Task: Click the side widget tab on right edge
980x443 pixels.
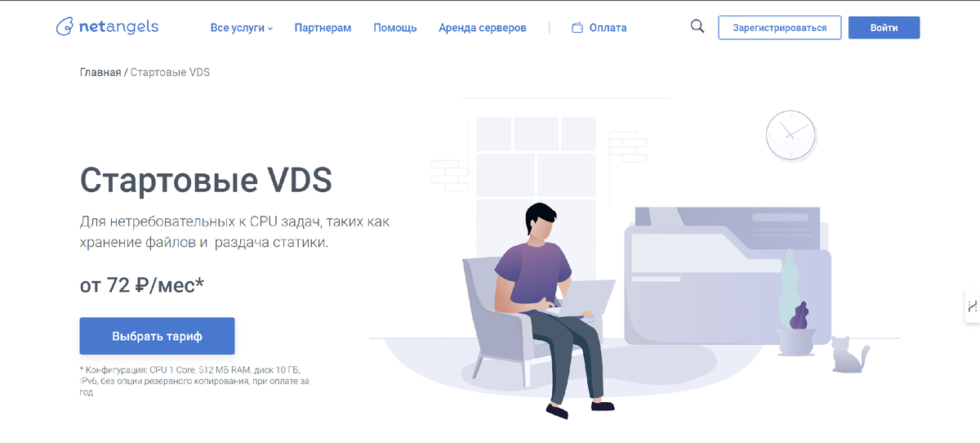Action: pyautogui.click(x=972, y=307)
